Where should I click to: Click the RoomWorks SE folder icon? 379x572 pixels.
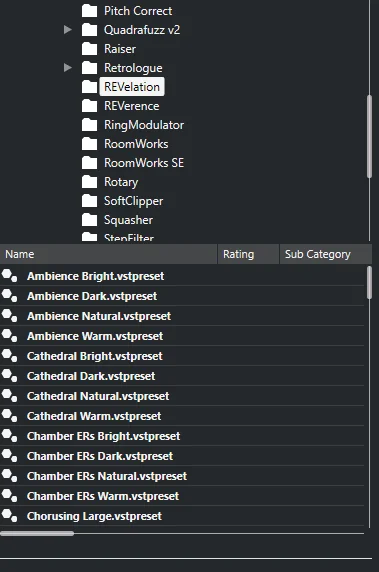click(89, 163)
